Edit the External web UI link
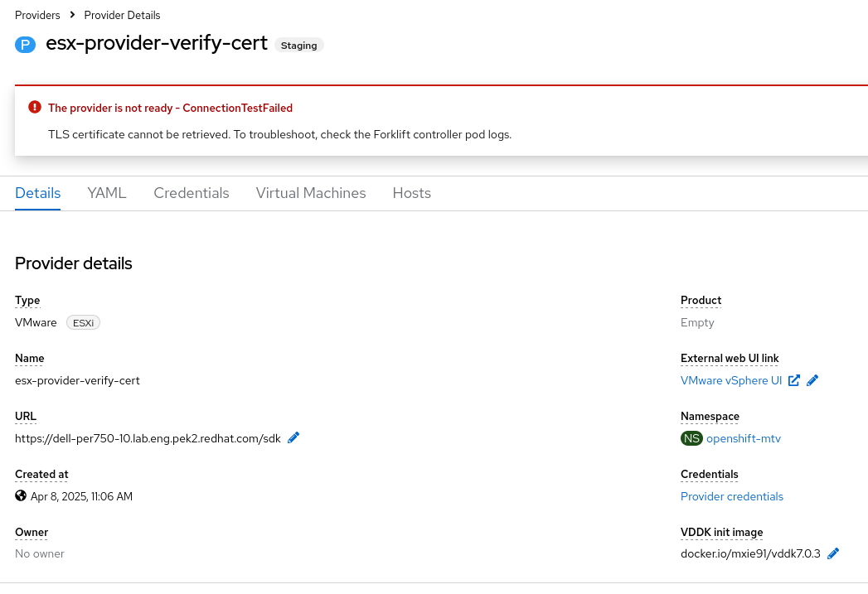This screenshot has height=594, width=868. pos(812,380)
